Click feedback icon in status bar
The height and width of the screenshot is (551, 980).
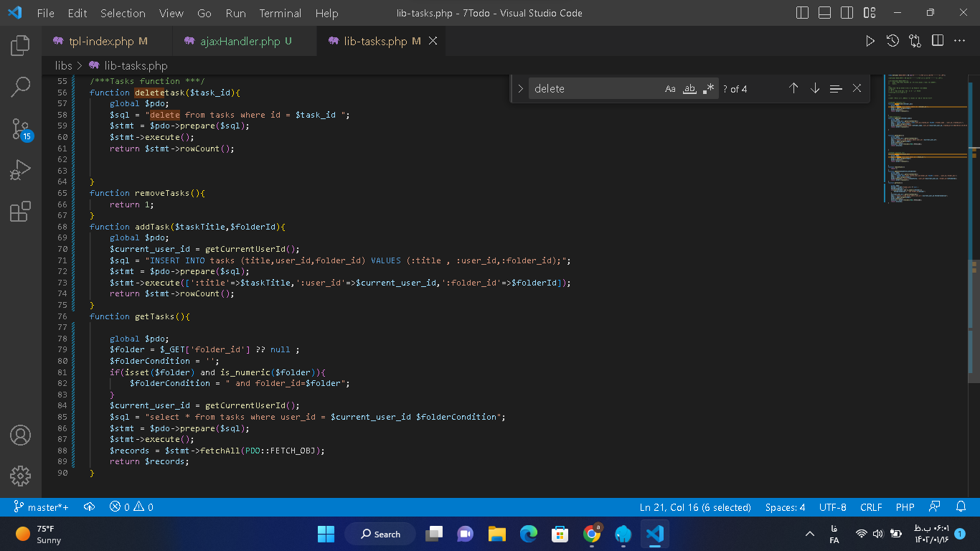tap(935, 507)
